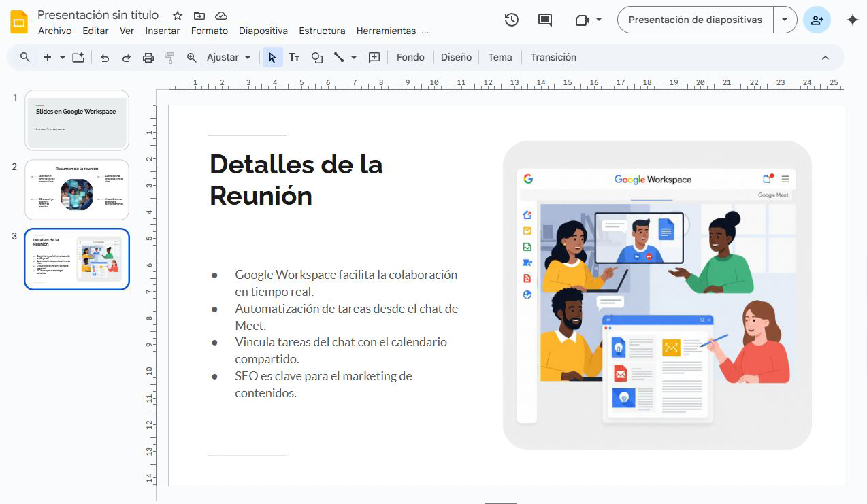Undo the last action
The width and height of the screenshot is (867, 504).
coord(105,58)
